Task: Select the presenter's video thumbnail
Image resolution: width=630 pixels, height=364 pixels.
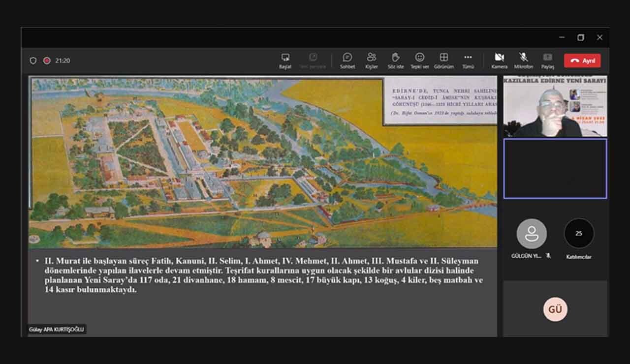Action: coord(555,106)
